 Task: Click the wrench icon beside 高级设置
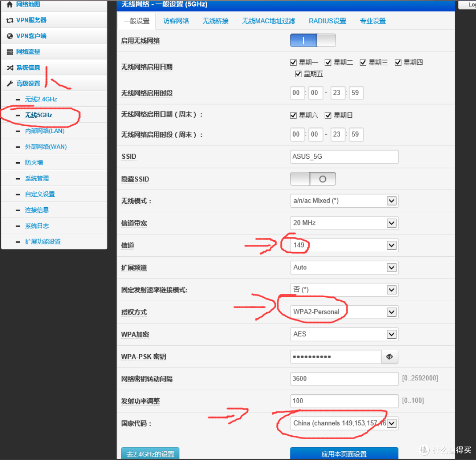click(x=10, y=83)
